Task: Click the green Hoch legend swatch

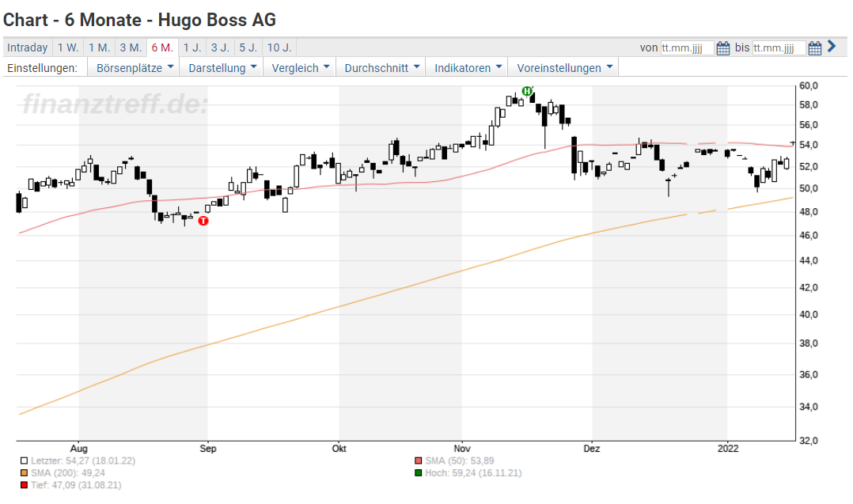Action: click(x=418, y=473)
